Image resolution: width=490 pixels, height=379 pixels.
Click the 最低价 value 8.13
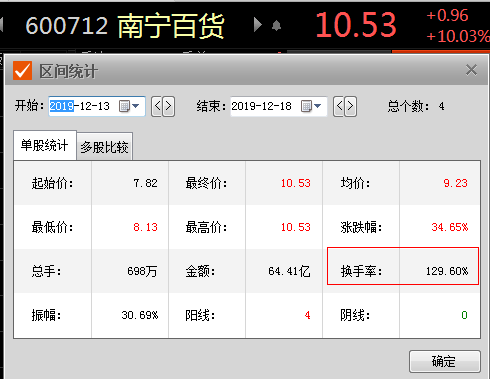145,227
